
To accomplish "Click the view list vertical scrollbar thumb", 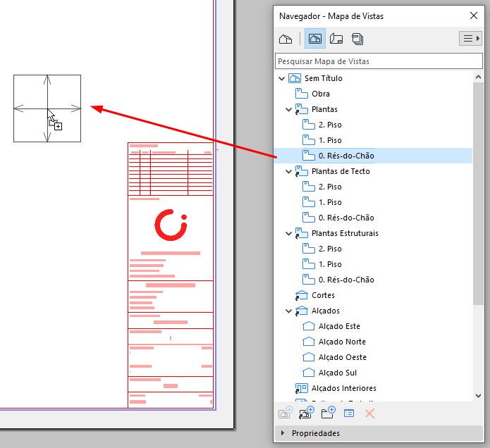I will 478,194.
